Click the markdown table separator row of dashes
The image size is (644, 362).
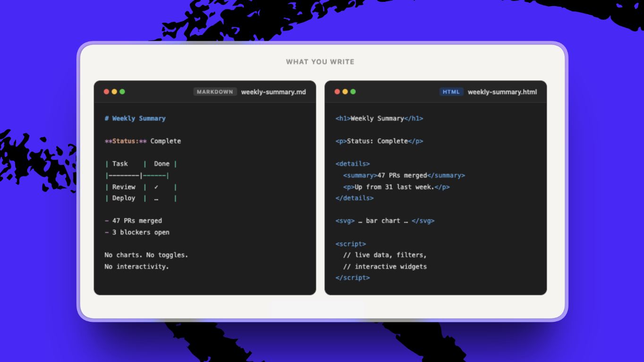[x=137, y=176]
